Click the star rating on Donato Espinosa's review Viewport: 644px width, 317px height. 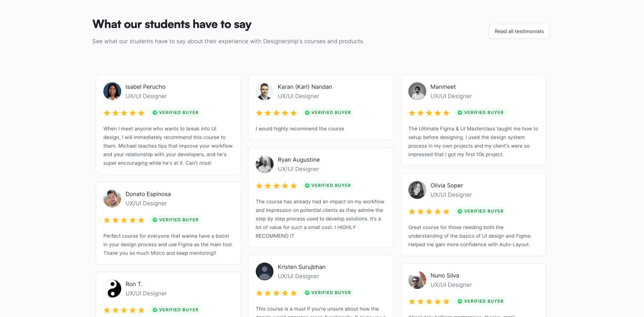tap(124, 220)
